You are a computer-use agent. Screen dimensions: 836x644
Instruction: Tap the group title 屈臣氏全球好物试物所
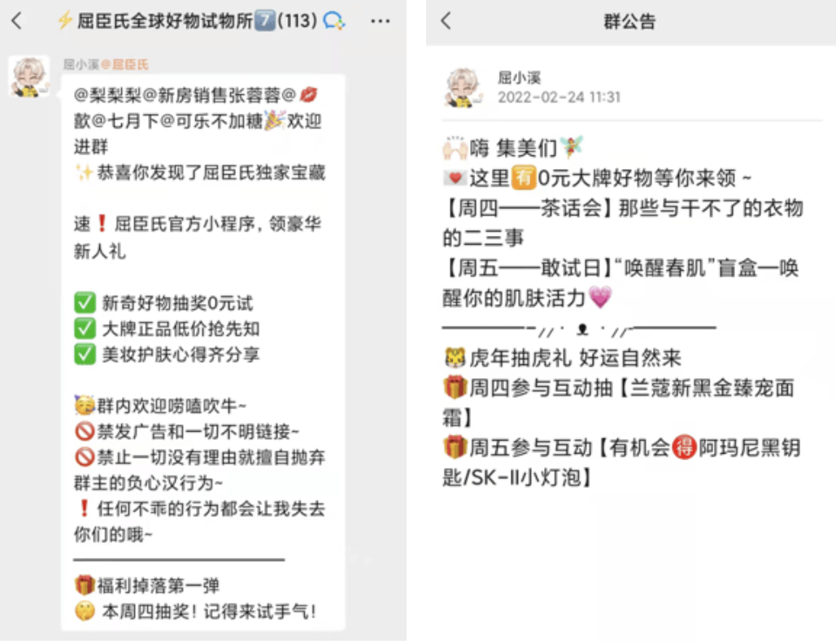tap(165, 21)
